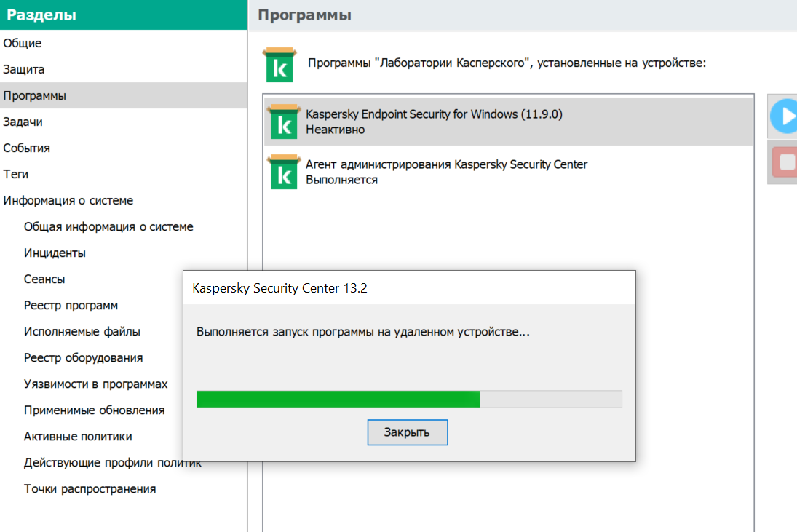The height and width of the screenshot is (532, 797).
Task: Select the Программы section
Action: (x=124, y=95)
